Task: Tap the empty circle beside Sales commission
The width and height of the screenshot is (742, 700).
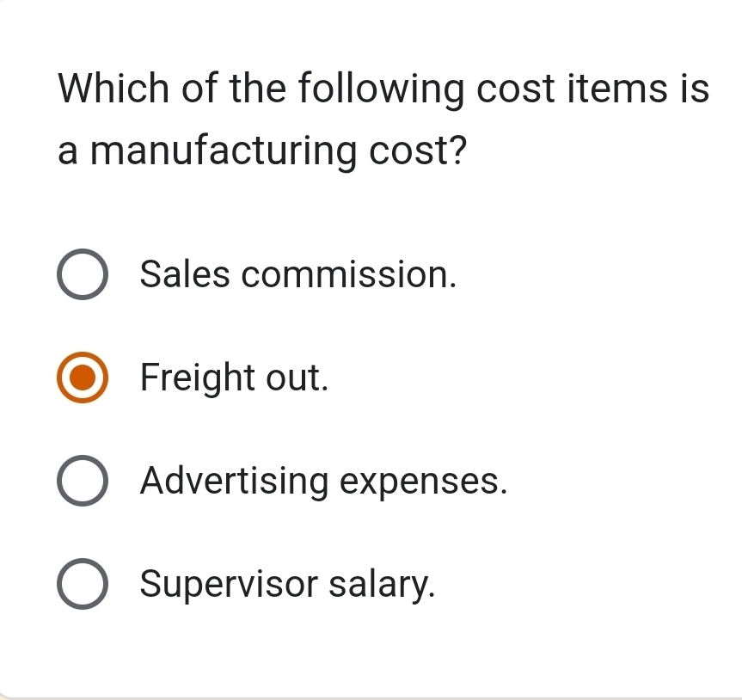Action: (83, 275)
